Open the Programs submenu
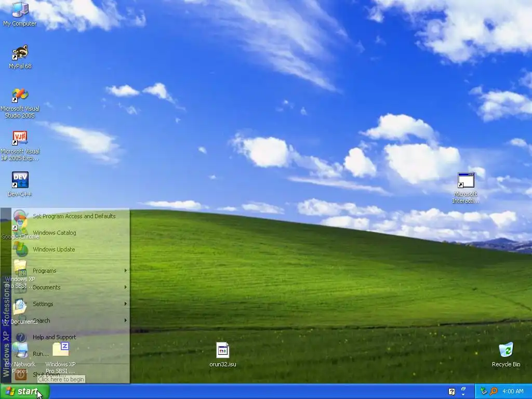The width and height of the screenshot is (532, 399). [x=71, y=271]
